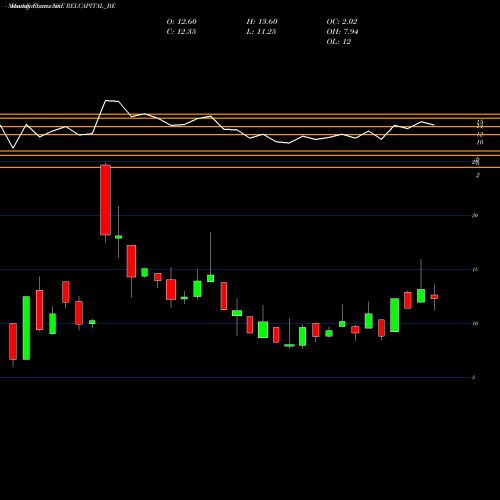Click the low value L: 11.25
Screen dimensions: 500x500
pos(261,32)
